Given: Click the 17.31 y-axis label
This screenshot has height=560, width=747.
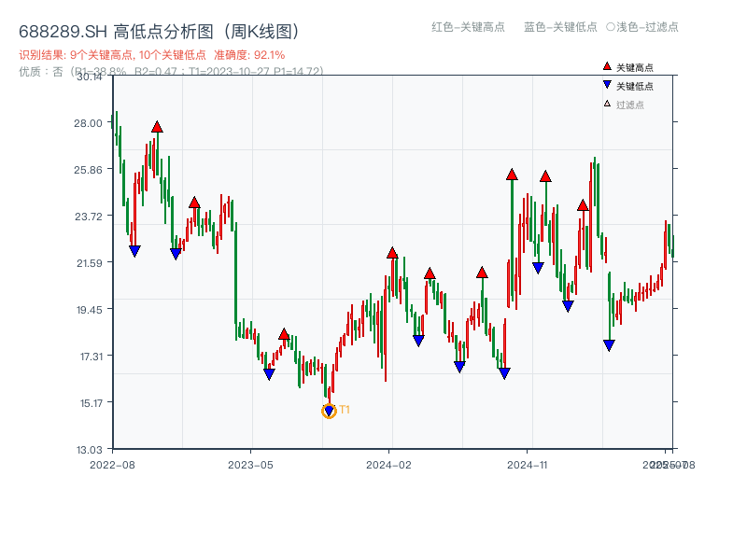Looking at the screenshot, I should tap(92, 357).
